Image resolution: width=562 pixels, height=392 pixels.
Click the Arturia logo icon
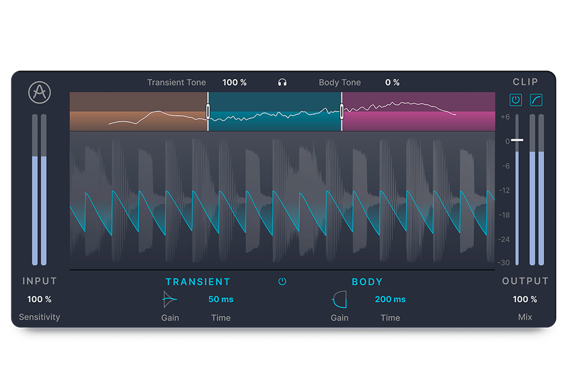coord(40,93)
